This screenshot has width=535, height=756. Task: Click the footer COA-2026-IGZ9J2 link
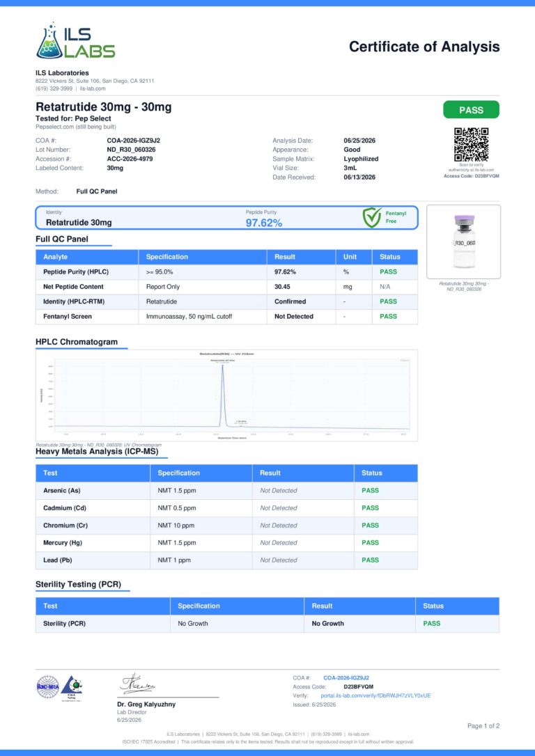(x=346, y=678)
